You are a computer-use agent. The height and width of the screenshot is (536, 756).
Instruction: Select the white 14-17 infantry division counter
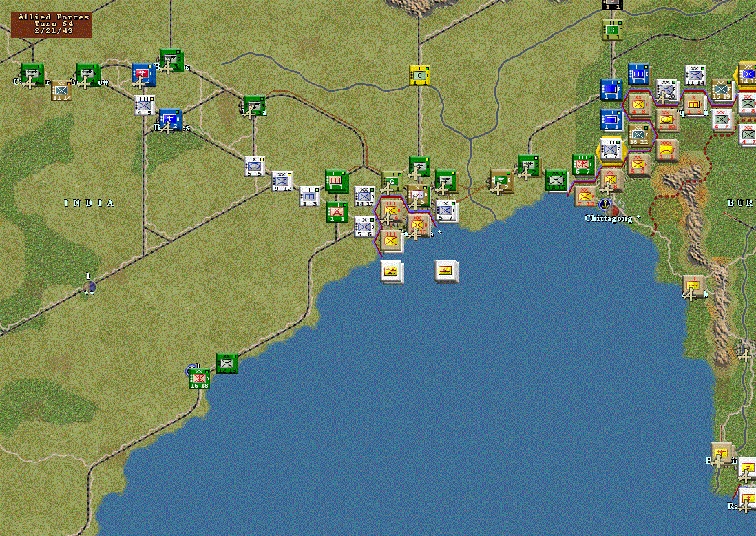(364, 196)
